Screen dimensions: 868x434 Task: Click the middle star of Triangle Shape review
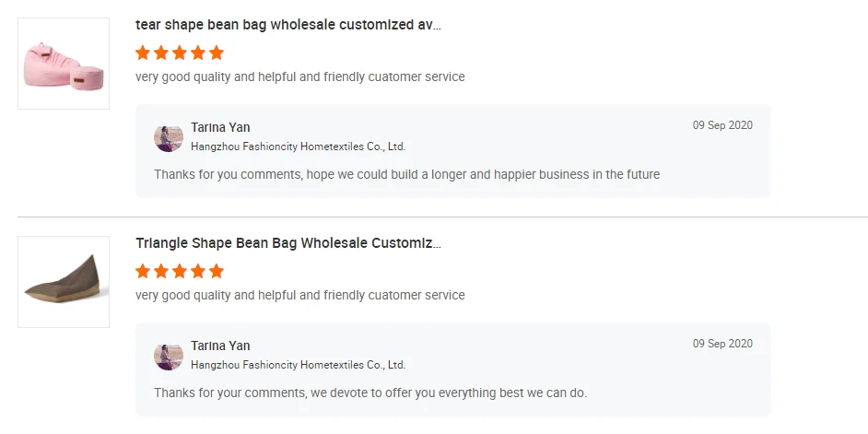click(180, 271)
